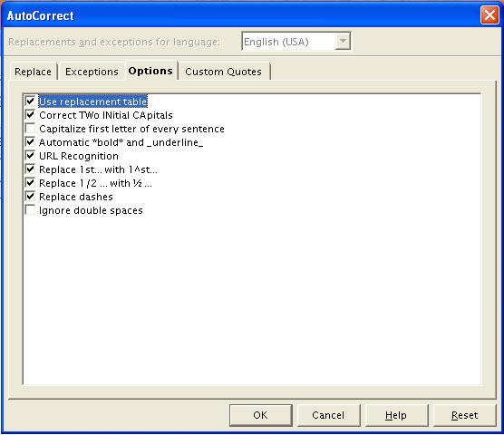Enable the Ignore double spaces checkbox

pyautogui.click(x=30, y=210)
